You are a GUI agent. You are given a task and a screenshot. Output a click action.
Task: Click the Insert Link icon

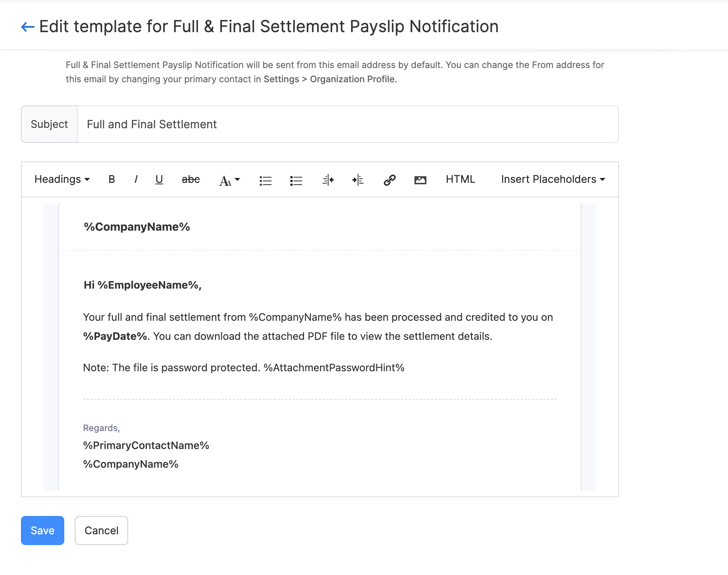tap(389, 179)
